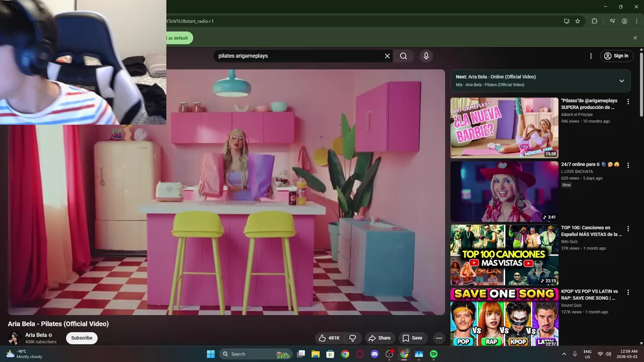Click the Sign in button
Screen dimensions: 644x362
(x=617, y=56)
